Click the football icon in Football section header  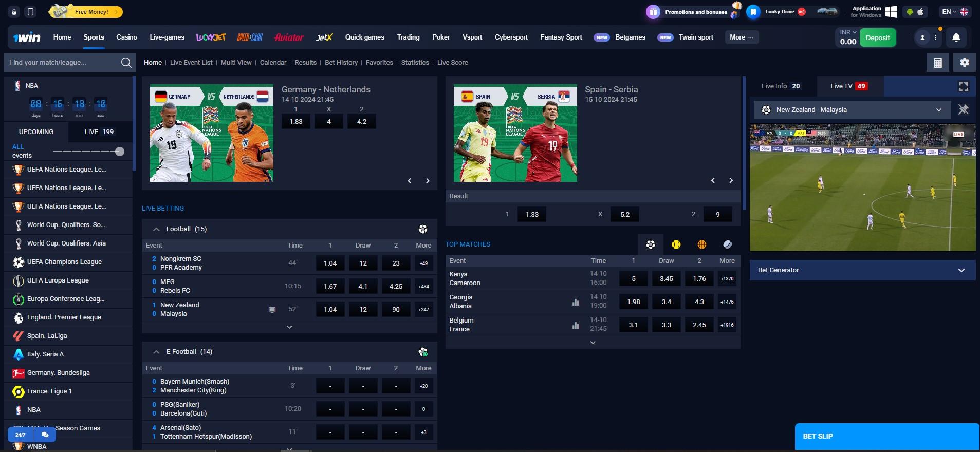pos(423,229)
